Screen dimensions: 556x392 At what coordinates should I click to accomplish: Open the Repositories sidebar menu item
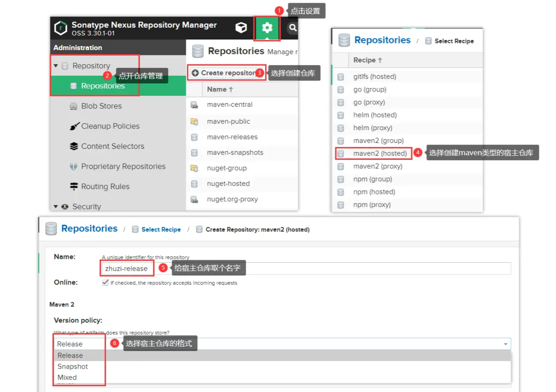pos(118,86)
